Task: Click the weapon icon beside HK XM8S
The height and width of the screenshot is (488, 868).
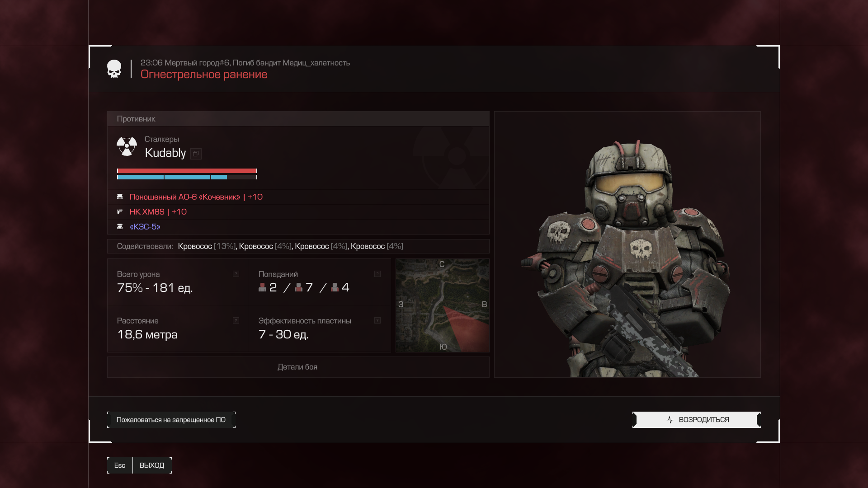Action: (x=120, y=212)
